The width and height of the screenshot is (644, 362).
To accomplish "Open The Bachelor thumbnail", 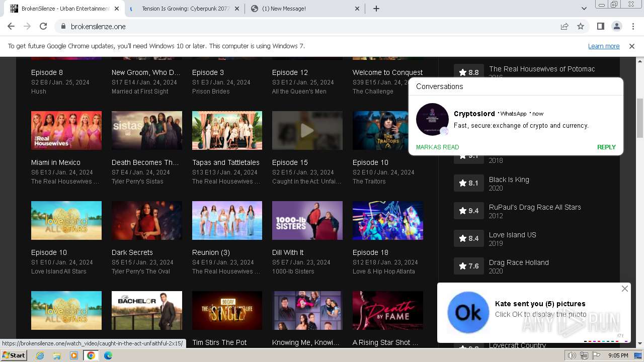I will pyautogui.click(x=147, y=310).
